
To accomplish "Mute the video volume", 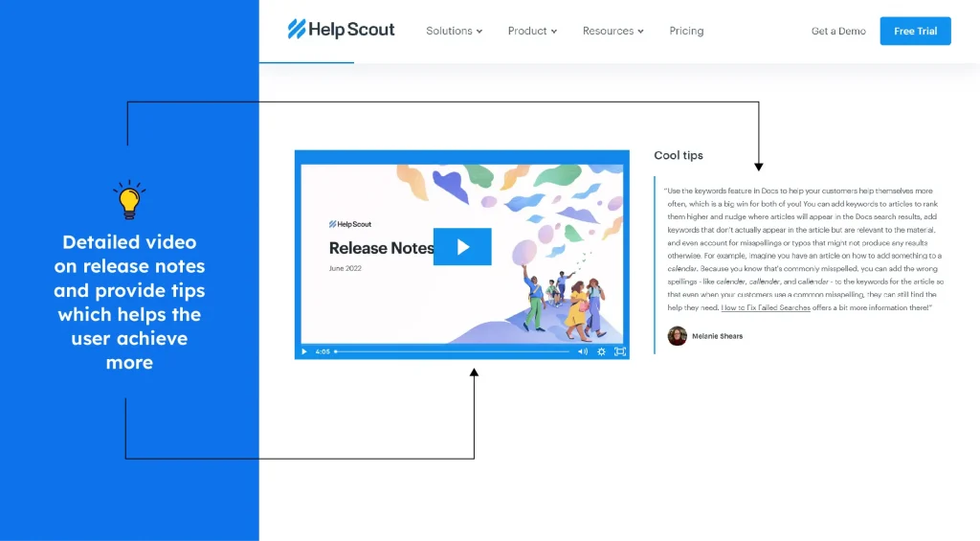I will [x=583, y=351].
